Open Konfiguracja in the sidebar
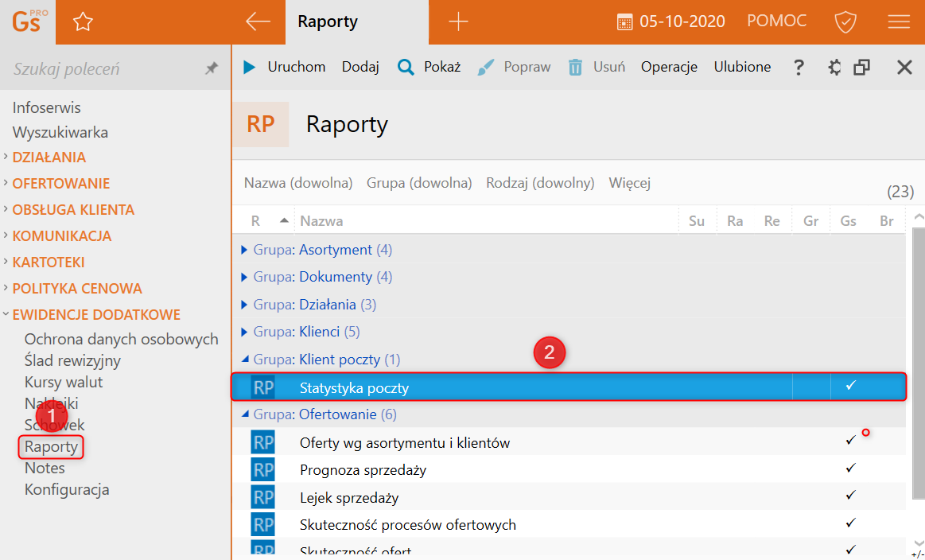The width and height of the screenshot is (925, 560). coord(67,490)
